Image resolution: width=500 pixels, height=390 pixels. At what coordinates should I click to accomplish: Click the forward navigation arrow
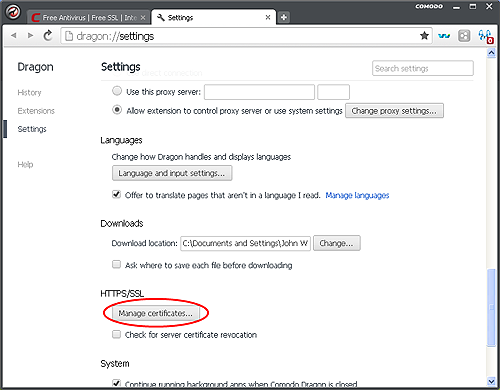pyautogui.click(x=30, y=35)
